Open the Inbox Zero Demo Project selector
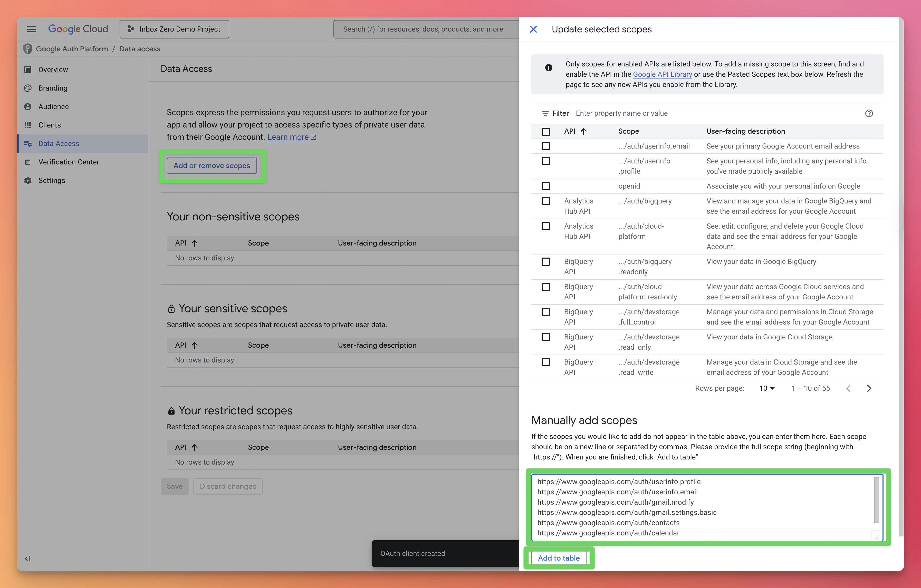 [174, 29]
